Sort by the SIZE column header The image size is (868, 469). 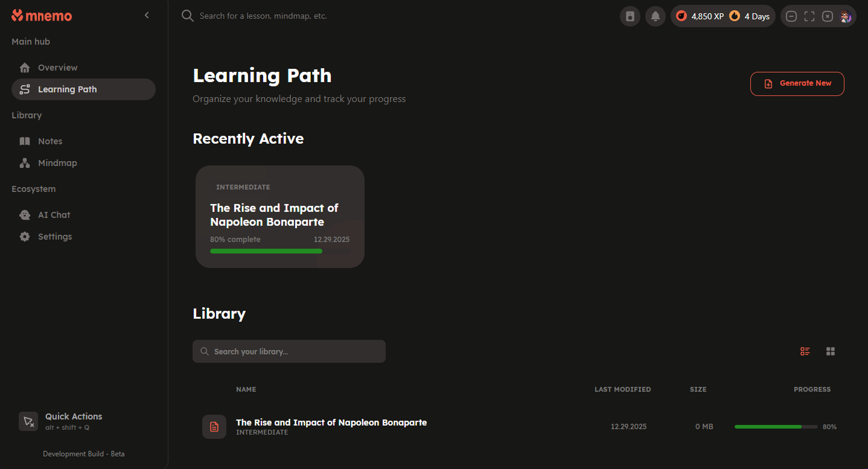[698, 389]
